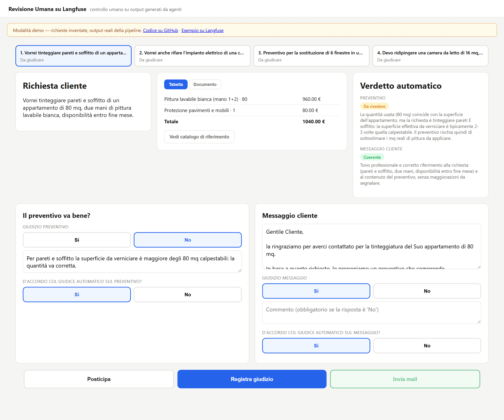Choose Sì for agreement with judge on preventivo

click(x=77, y=294)
